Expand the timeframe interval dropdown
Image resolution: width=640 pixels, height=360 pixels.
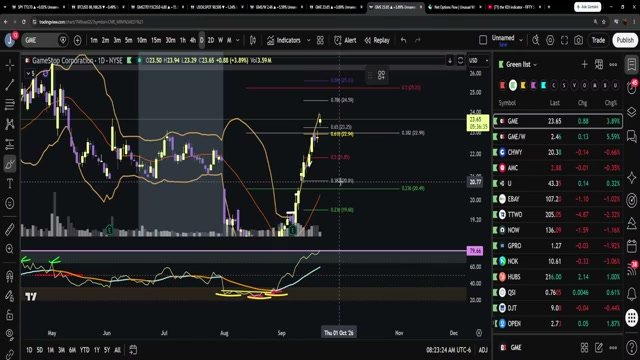coord(238,40)
